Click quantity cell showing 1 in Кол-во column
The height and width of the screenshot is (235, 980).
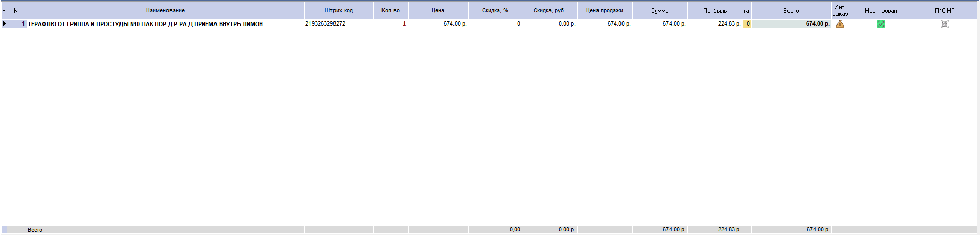[x=391, y=24]
